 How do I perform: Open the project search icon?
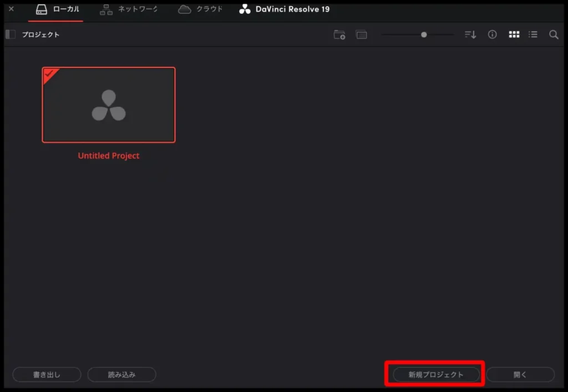click(x=553, y=34)
